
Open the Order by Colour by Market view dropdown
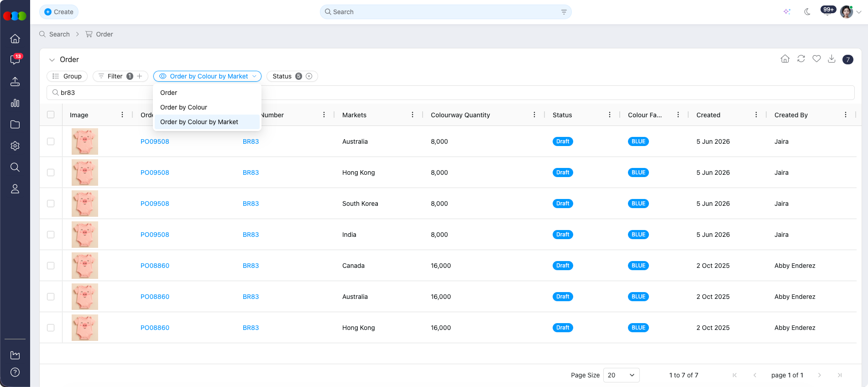(x=207, y=76)
